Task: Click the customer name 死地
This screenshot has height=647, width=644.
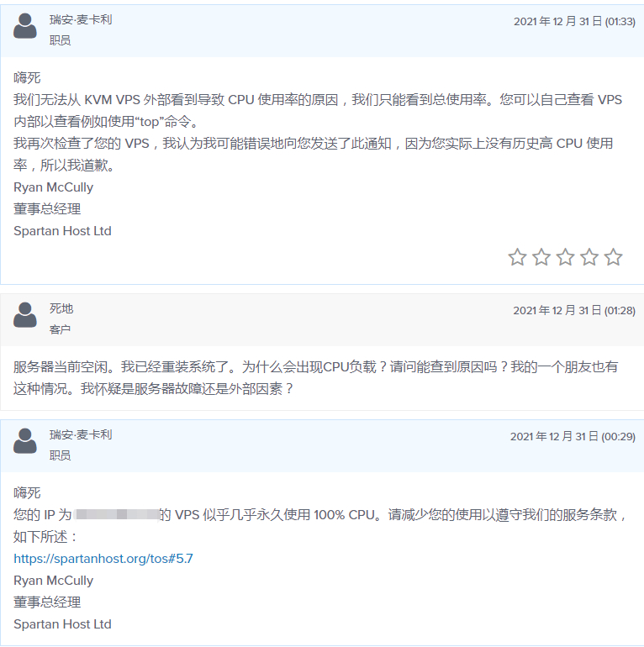Action: [61, 308]
